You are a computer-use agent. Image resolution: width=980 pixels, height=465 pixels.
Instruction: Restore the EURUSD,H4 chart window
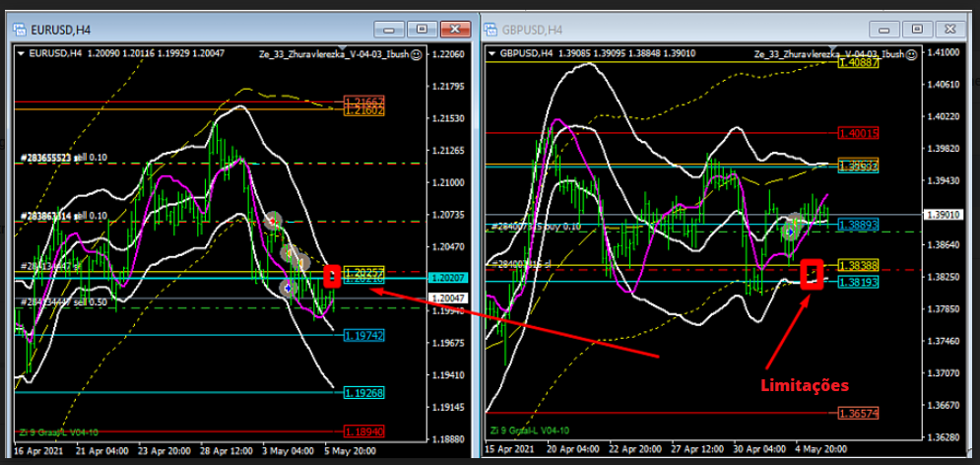click(x=422, y=30)
